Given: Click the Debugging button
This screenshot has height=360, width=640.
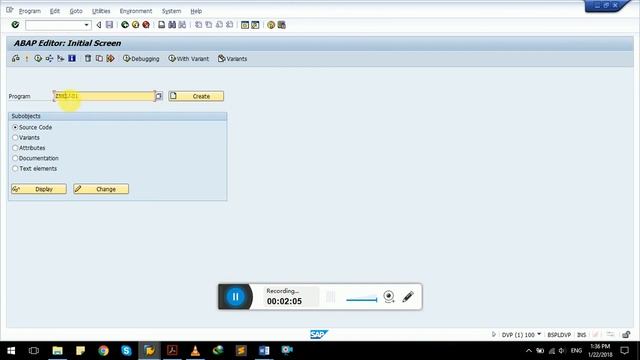Looking at the screenshot, I should point(141,59).
